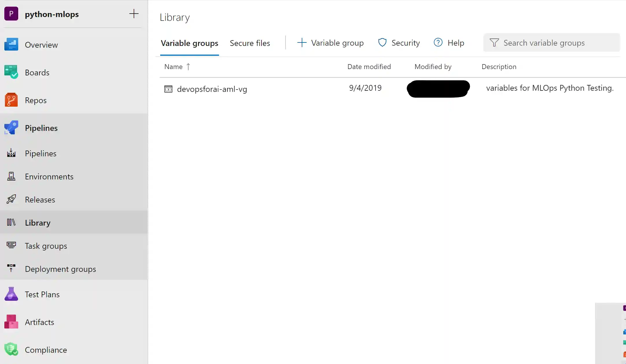
Task: Open the Repos section
Action: 36,100
